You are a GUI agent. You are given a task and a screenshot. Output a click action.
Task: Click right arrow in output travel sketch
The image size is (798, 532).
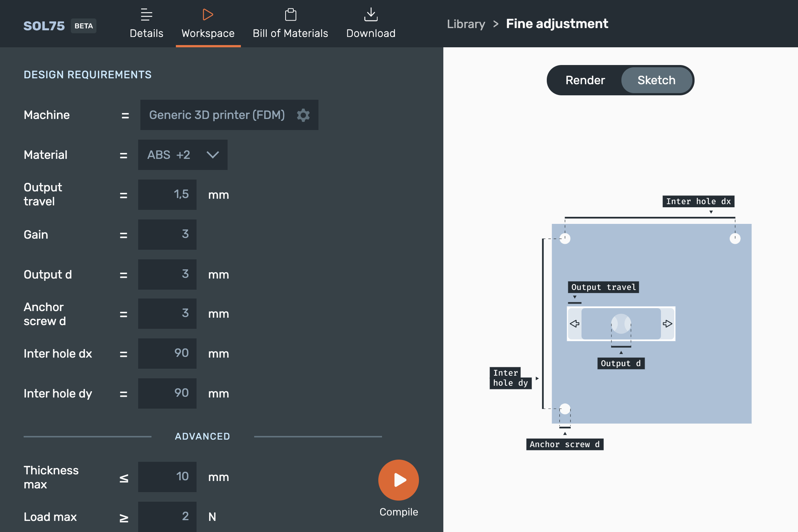[x=667, y=324]
